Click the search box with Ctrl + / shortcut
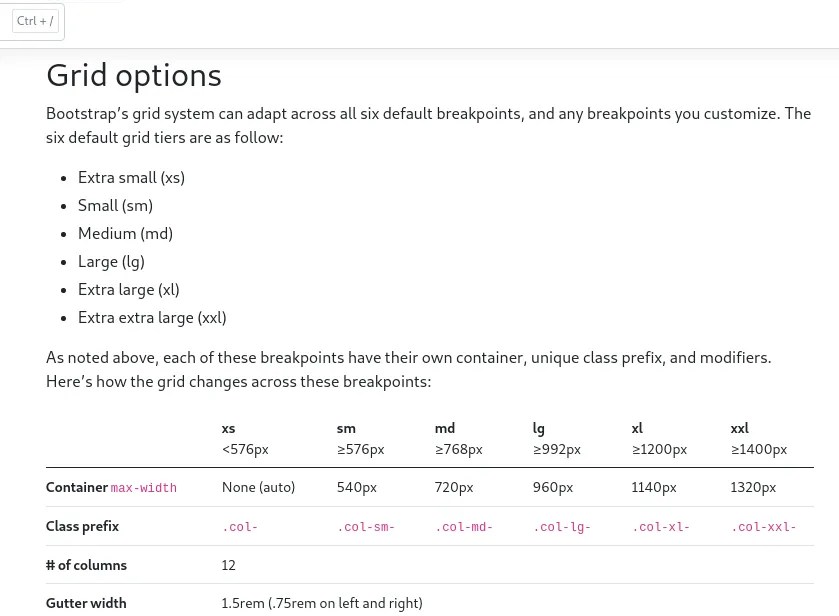The image size is (839, 616). 32,21
